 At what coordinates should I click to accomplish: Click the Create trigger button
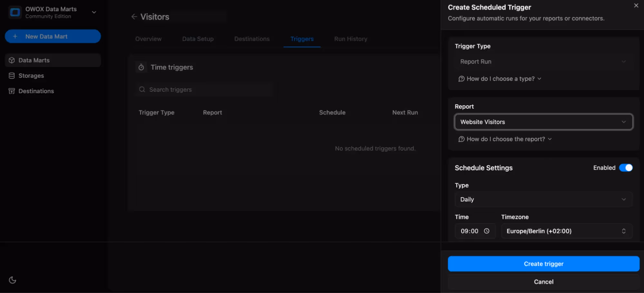[x=543, y=263]
